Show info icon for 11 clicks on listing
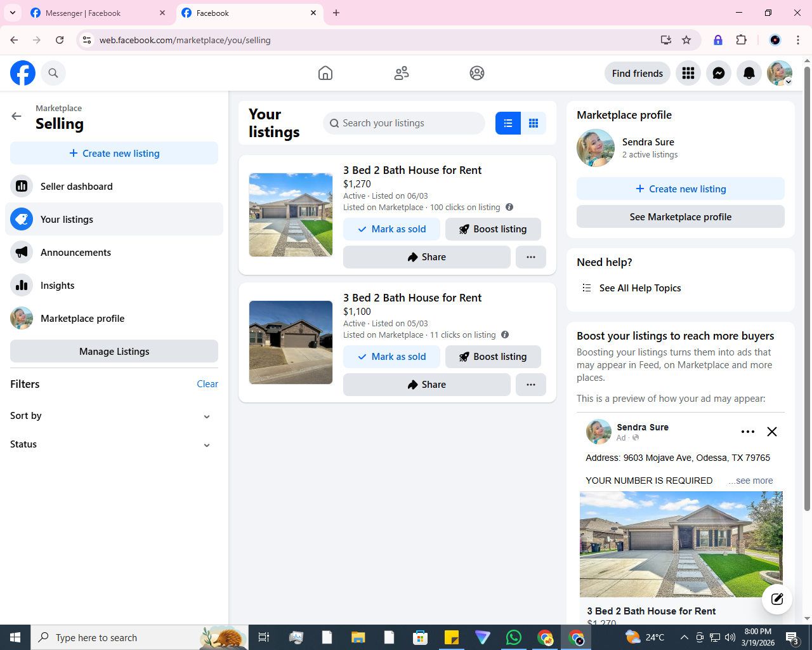The image size is (812, 650). click(505, 335)
